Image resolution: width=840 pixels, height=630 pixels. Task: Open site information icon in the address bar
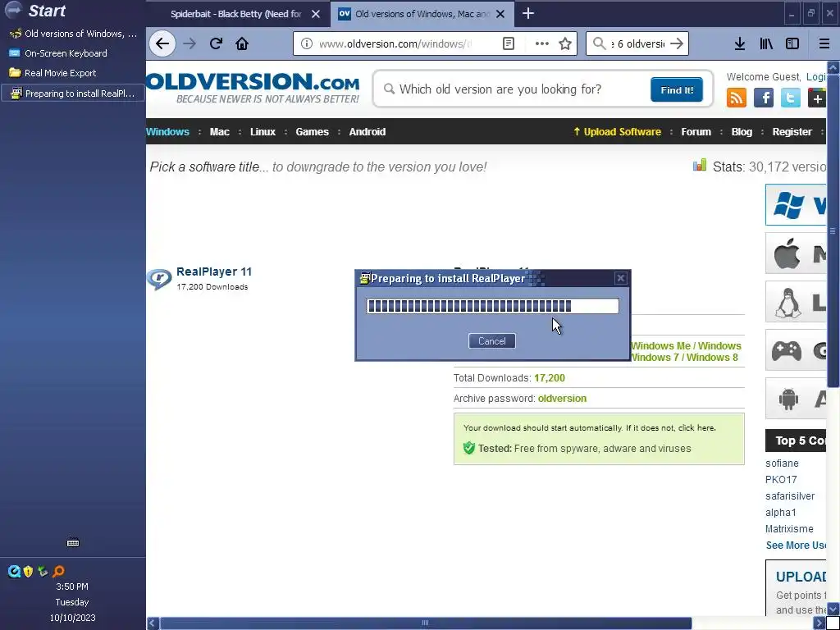(x=307, y=43)
